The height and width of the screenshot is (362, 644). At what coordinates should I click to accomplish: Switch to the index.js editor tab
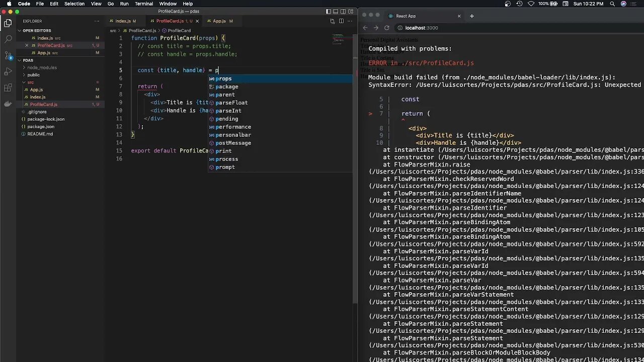pyautogui.click(x=125, y=21)
